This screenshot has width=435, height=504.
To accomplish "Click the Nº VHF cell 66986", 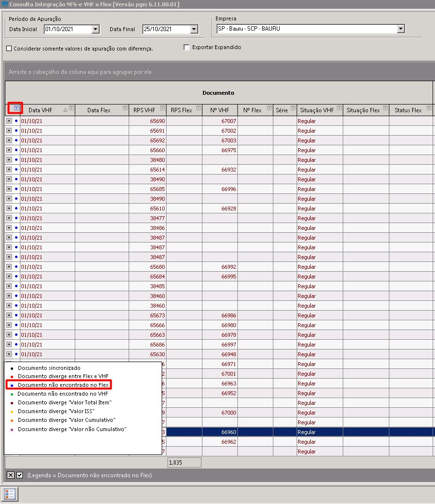I will tap(220, 315).
